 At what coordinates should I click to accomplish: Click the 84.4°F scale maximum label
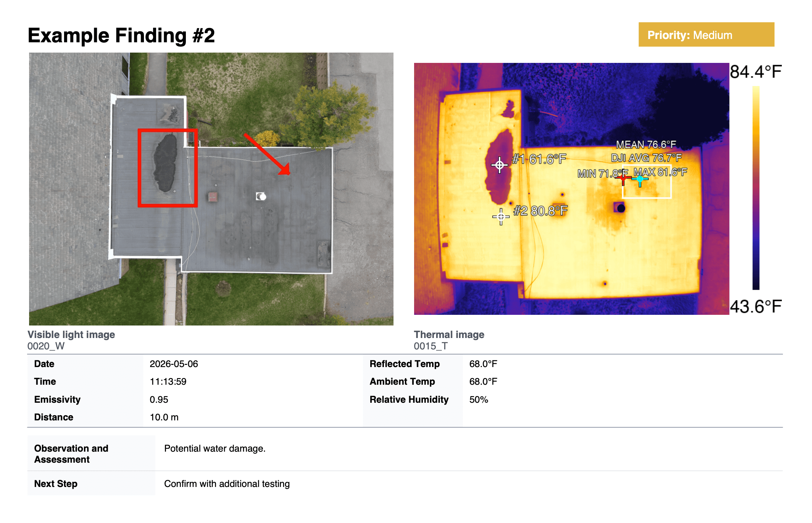click(x=755, y=72)
